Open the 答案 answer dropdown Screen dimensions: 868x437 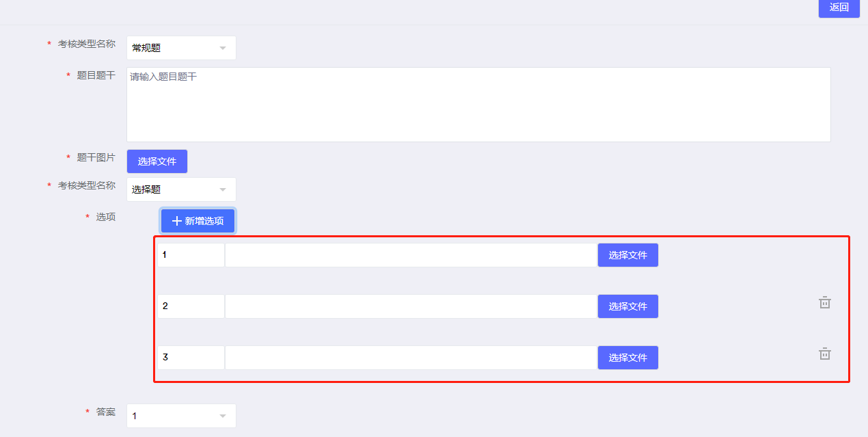pyautogui.click(x=181, y=416)
